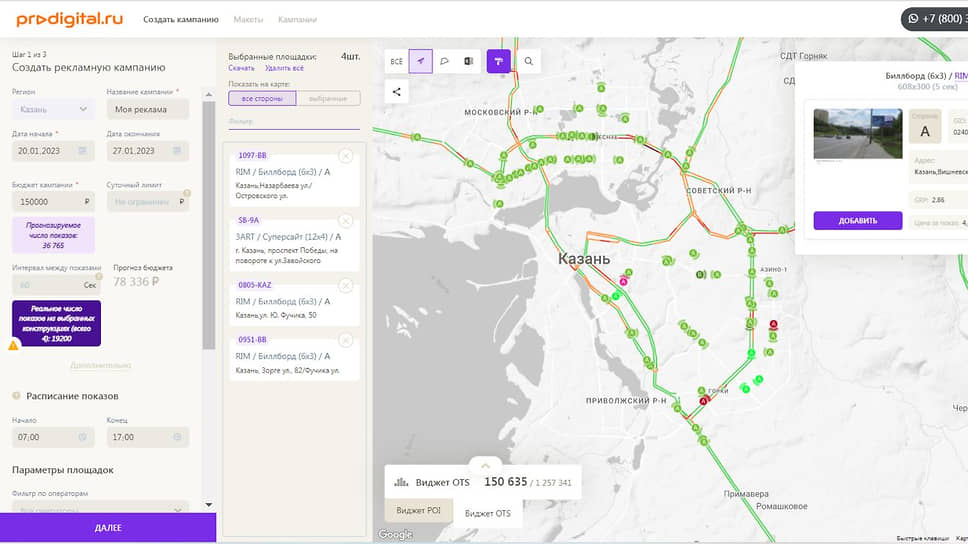Click the Google logo on the map
Image resolution: width=968 pixels, height=544 pixels.
click(395, 535)
